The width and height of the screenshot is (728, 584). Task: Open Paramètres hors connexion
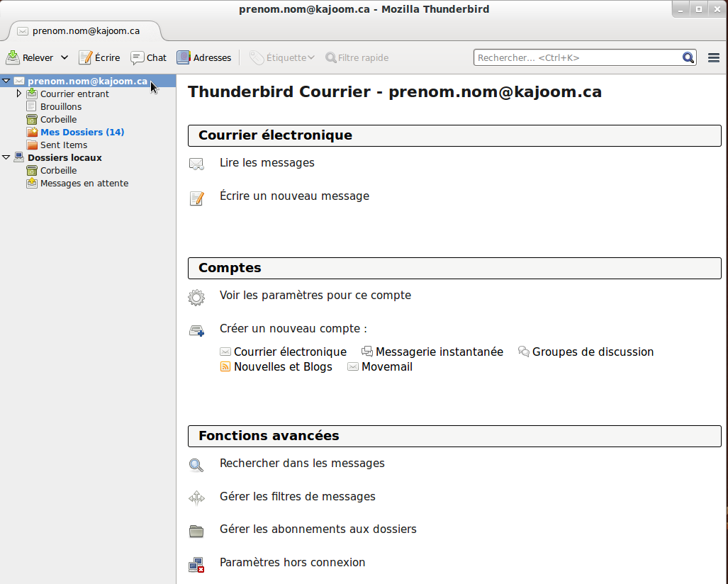point(292,562)
